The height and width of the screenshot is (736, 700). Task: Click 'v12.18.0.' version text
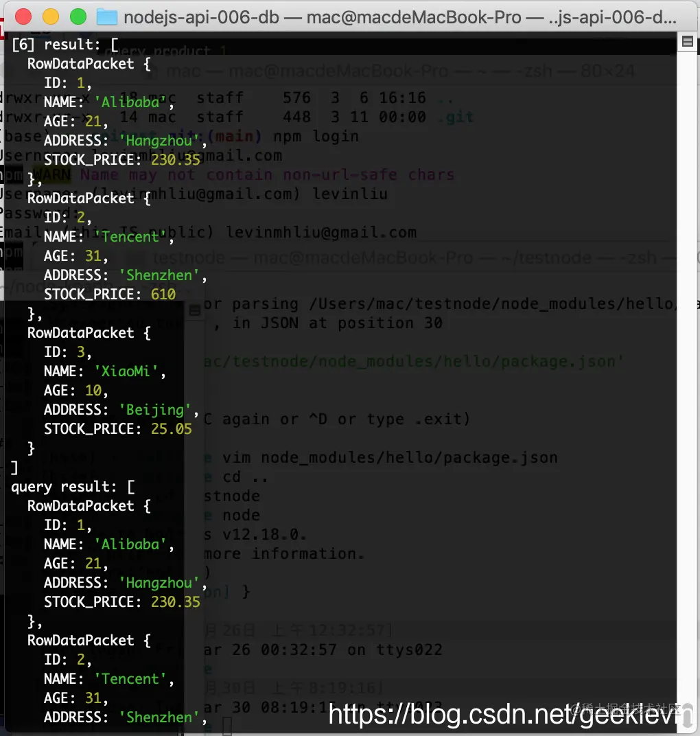[x=264, y=535]
